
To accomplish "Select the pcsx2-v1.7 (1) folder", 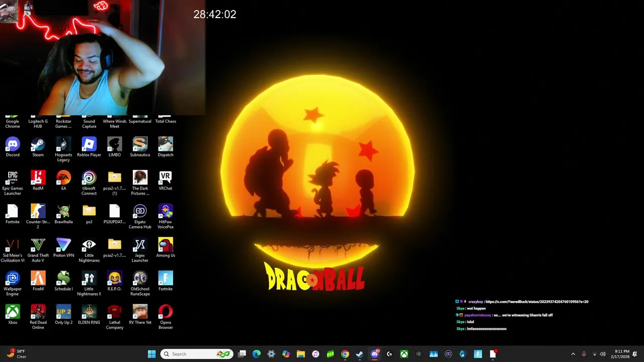I will [115, 184].
